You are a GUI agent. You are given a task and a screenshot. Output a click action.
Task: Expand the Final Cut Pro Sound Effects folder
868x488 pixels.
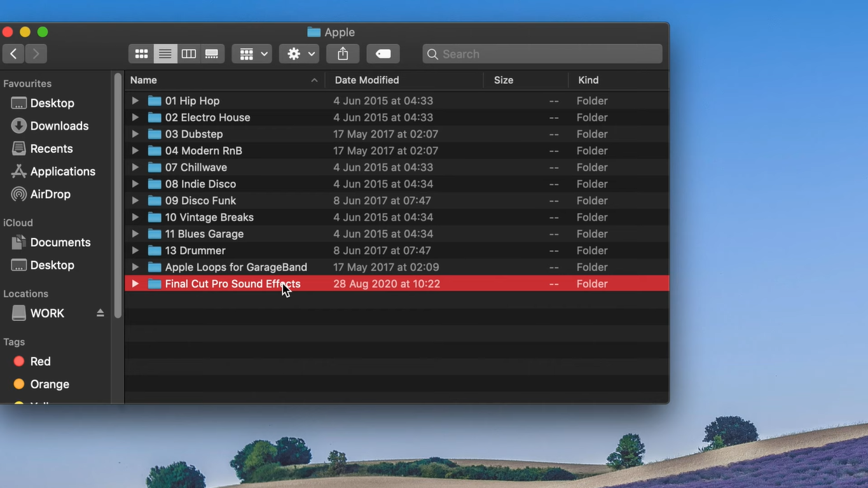pos(135,284)
